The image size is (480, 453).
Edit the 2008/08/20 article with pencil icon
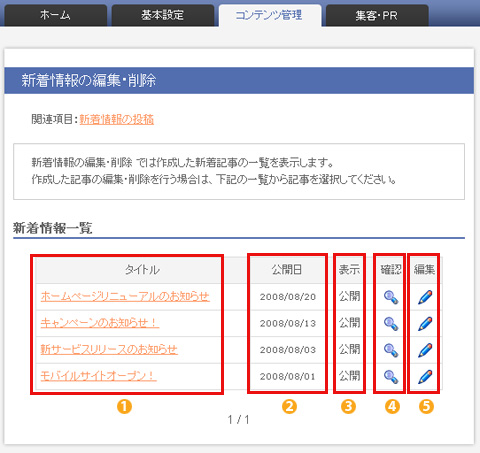425,297
